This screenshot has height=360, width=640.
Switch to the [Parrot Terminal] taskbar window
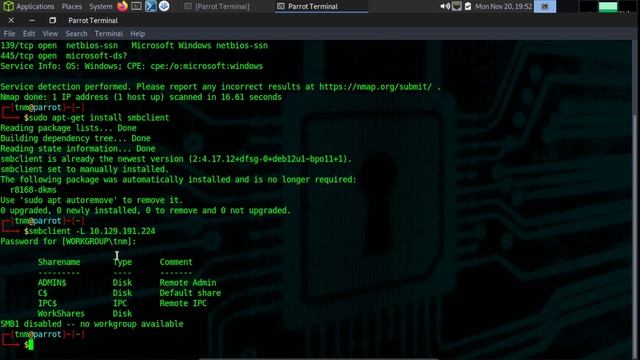217,7
